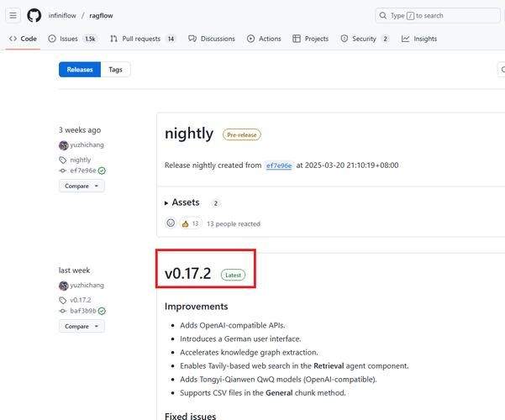Screen dimensions: 505x420
Task: Open Compare dropdown for nightly release
Action: (82, 186)
